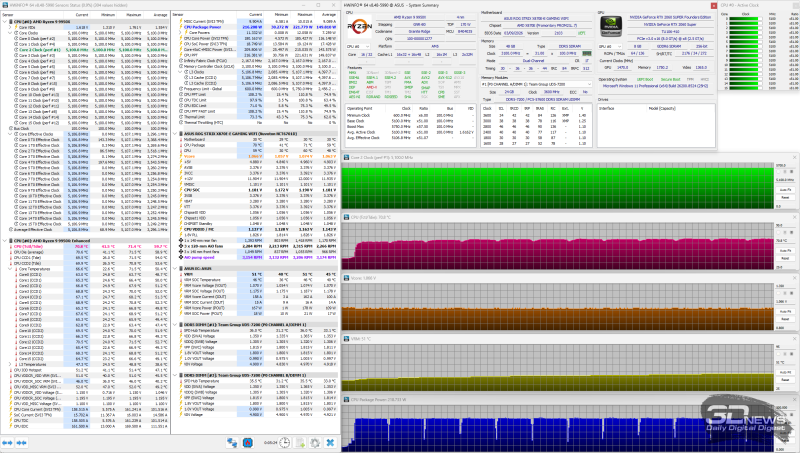Click Auto Fit on Core 2 Clock graph
This screenshot has width=800, height=453.
pyautogui.click(x=785, y=190)
